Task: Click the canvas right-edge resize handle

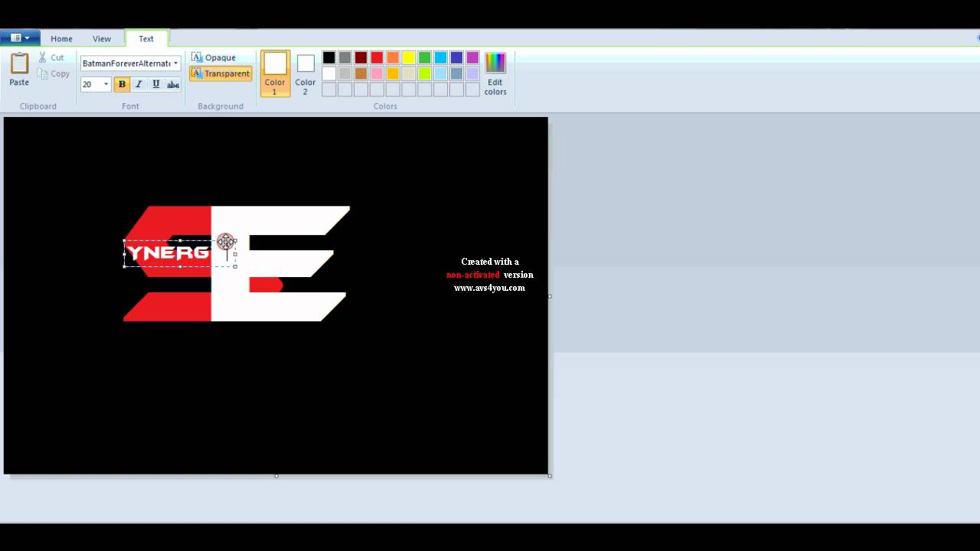Action: 550,296
